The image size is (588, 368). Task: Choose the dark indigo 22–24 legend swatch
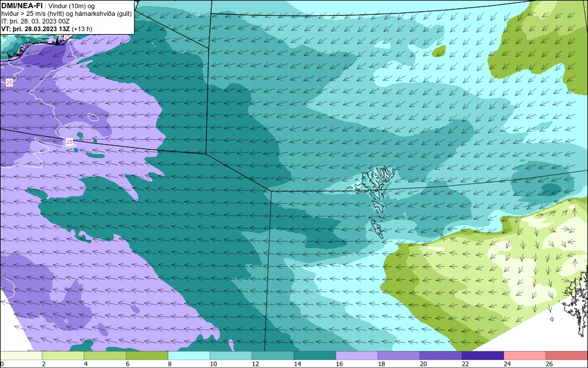point(483,356)
